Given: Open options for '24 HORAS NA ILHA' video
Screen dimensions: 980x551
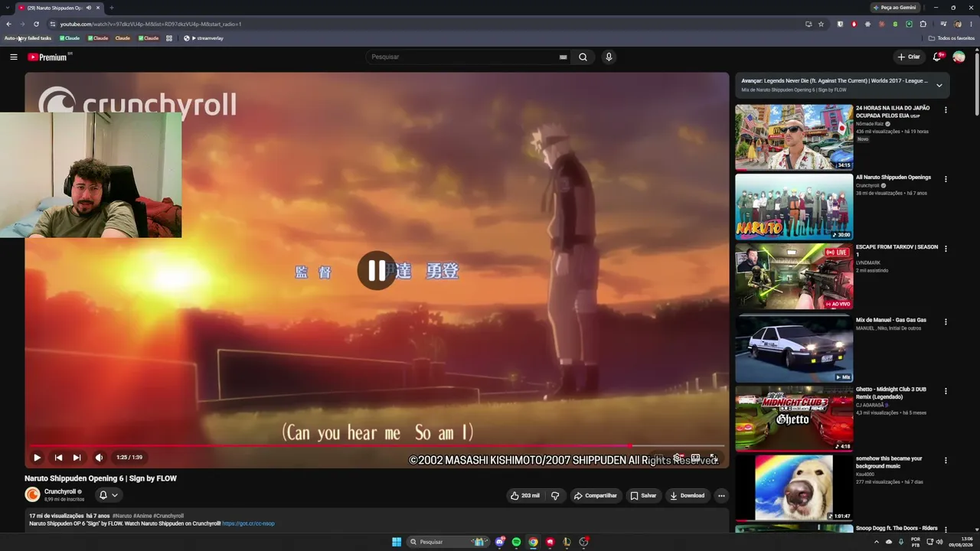Looking at the screenshot, I should pyautogui.click(x=946, y=110).
